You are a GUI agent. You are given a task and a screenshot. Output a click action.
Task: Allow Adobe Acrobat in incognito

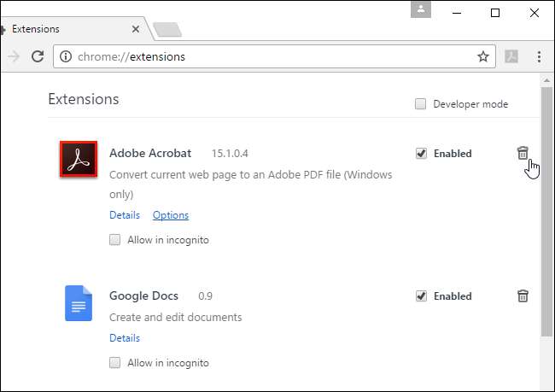pyautogui.click(x=115, y=240)
